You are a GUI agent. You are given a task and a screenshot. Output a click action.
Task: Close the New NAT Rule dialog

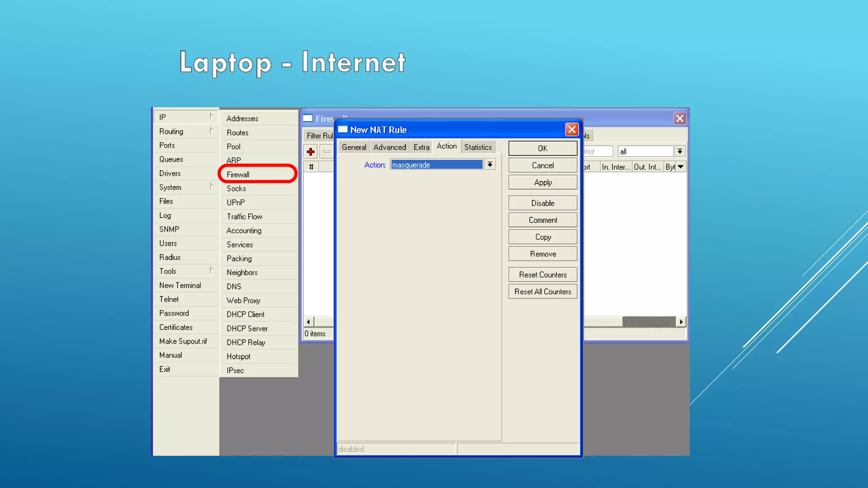coord(572,130)
